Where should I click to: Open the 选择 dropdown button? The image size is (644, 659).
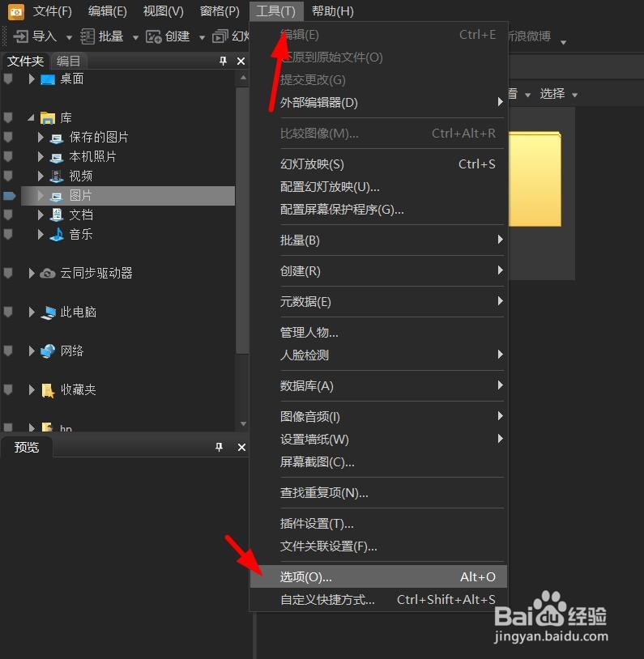coord(558,94)
